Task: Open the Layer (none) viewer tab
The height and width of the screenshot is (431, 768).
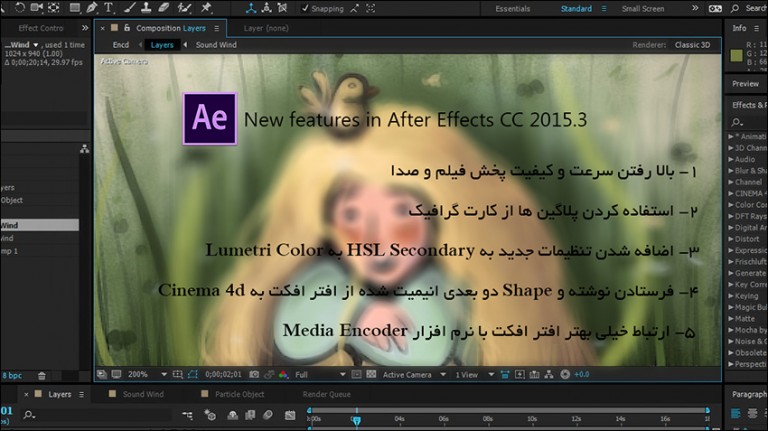Action: click(266, 28)
